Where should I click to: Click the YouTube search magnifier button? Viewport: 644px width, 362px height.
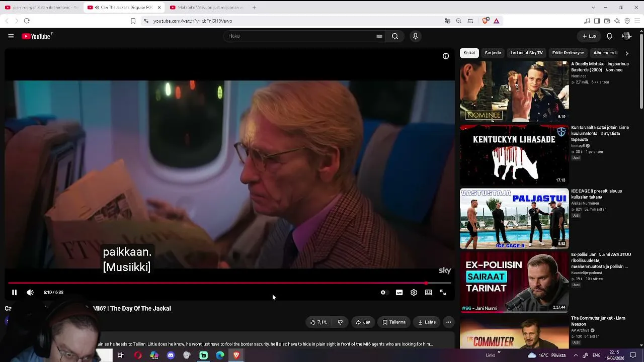(395, 36)
